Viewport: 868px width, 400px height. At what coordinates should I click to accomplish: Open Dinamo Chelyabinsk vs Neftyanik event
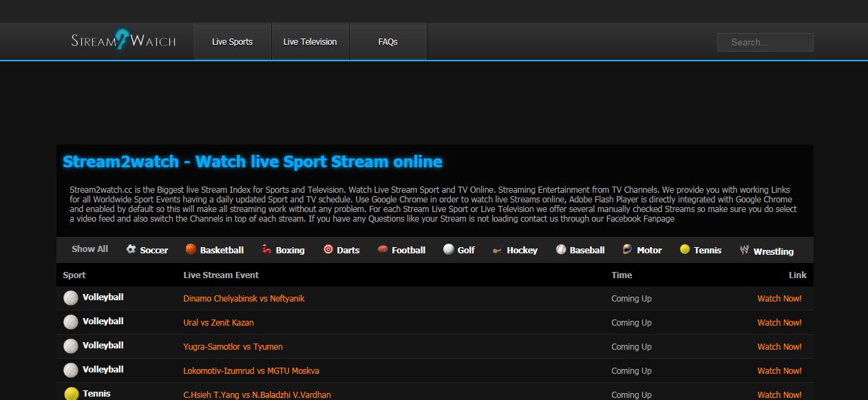point(244,298)
